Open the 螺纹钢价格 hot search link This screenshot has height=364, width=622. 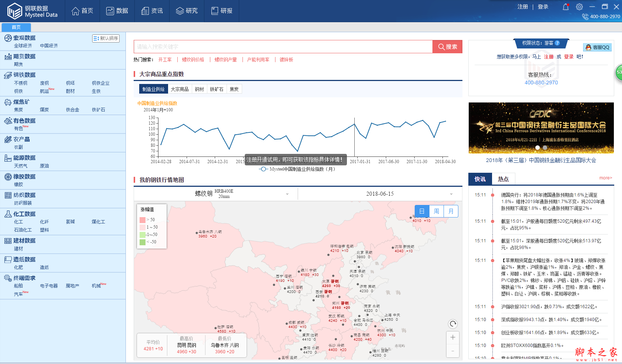pos(193,60)
